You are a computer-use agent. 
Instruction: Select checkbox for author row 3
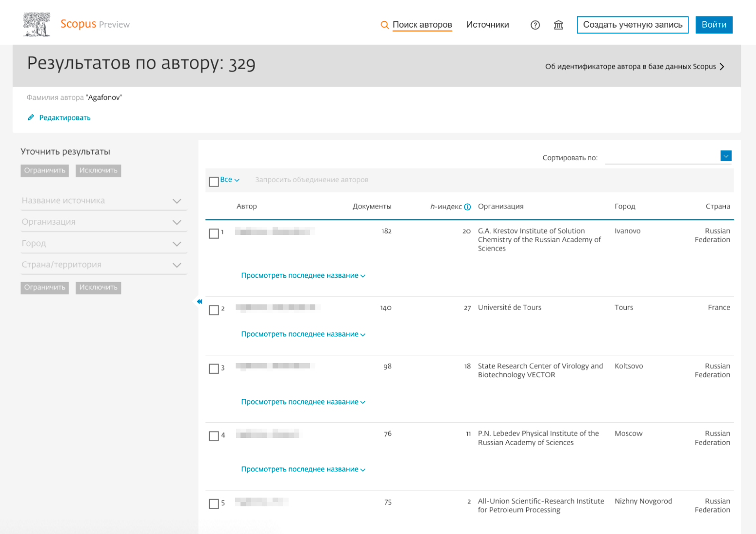point(214,369)
